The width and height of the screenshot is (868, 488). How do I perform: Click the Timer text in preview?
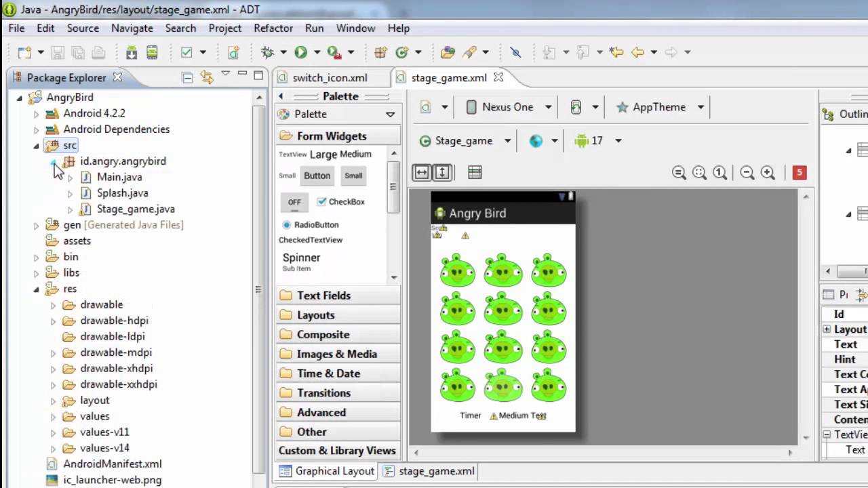pos(470,415)
